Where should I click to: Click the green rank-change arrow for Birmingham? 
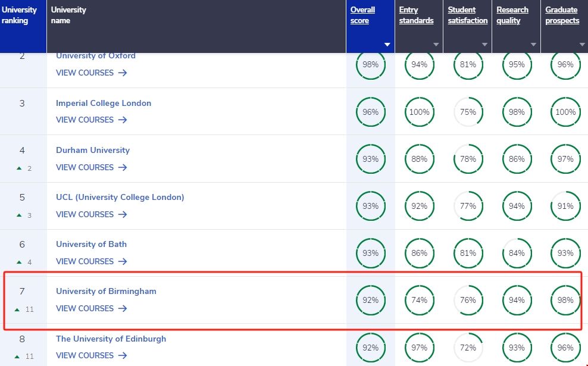click(x=19, y=309)
